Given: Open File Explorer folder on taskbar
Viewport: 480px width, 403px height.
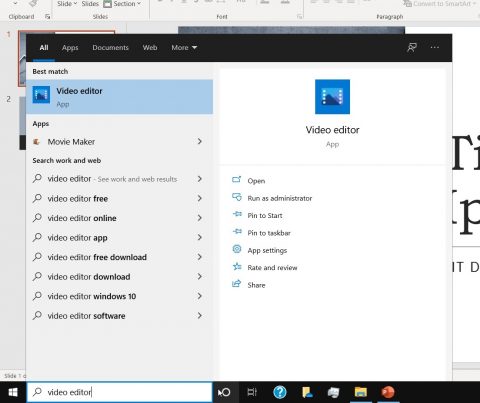Looking at the screenshot, I should click(360, 392).
